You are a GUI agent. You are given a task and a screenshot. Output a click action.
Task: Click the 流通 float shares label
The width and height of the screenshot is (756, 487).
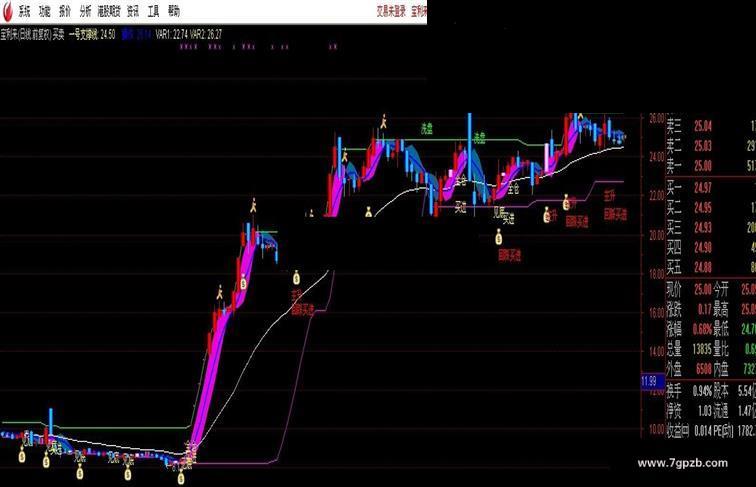pyautogui.click(x=721, y=411)
